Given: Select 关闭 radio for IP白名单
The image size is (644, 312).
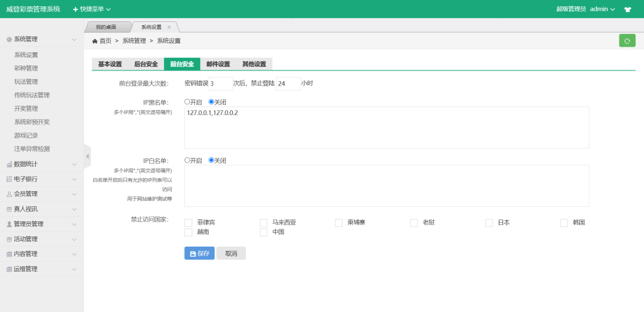Looking at the screenshot, I should coord(211,160).
